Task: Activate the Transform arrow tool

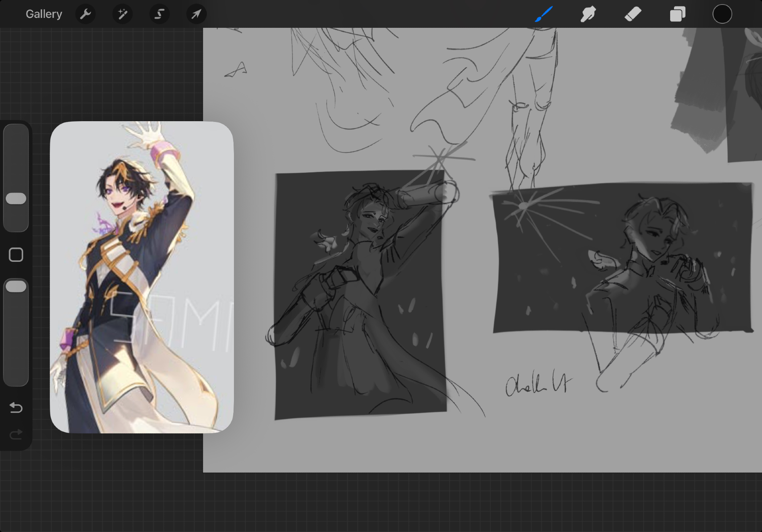Action: click(x=196, y=14)
